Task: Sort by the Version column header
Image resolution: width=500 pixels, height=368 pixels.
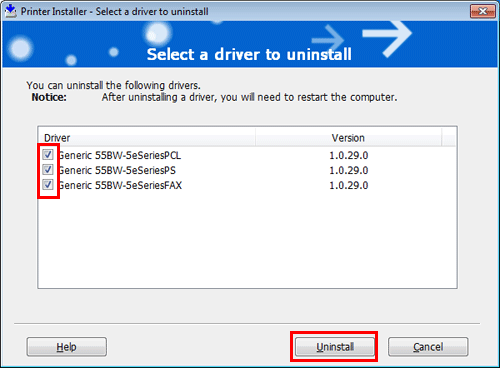Action: click(x=348, y=138)
